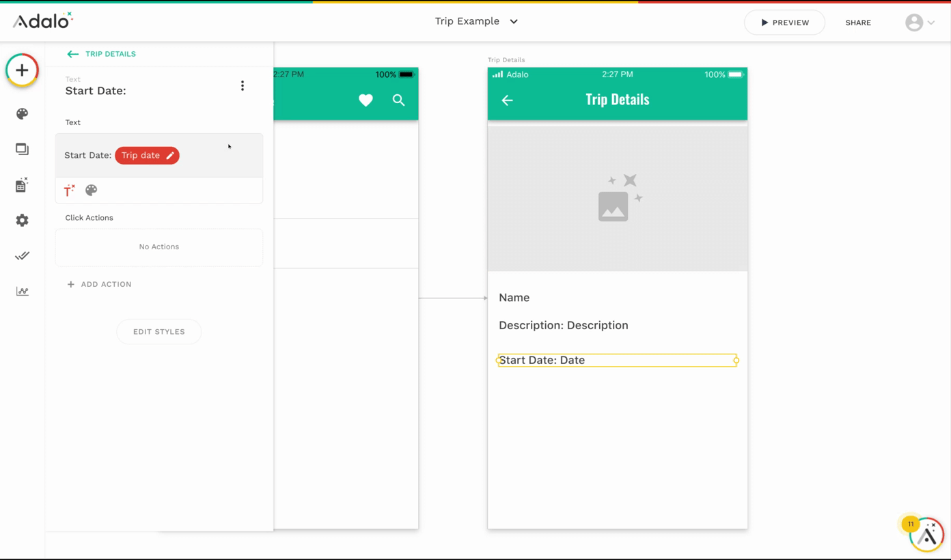Click the Magic Text icon below text box
951x560 pixels.
pyautogui.click(x=69, y=191)
